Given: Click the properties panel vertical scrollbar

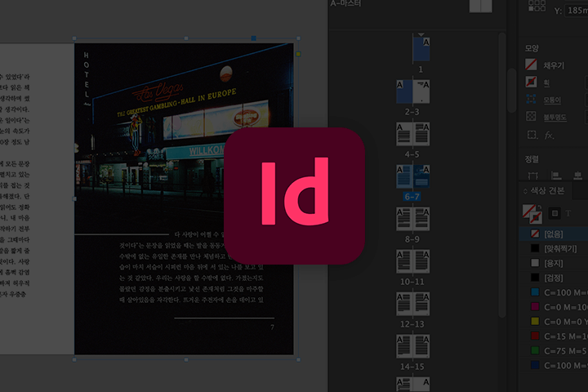Looking at the screenshot, I should pos(512,90).
